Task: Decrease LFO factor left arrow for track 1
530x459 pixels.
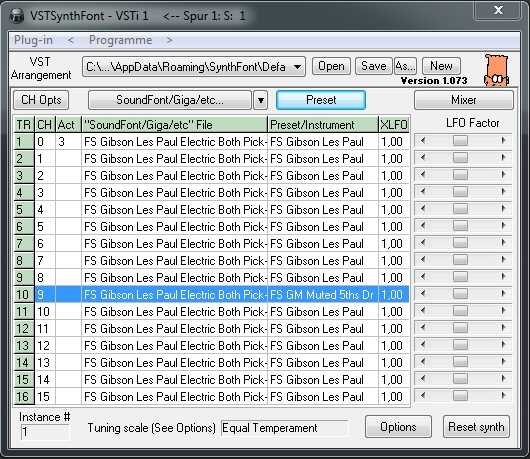Action: tap(423, 141)
